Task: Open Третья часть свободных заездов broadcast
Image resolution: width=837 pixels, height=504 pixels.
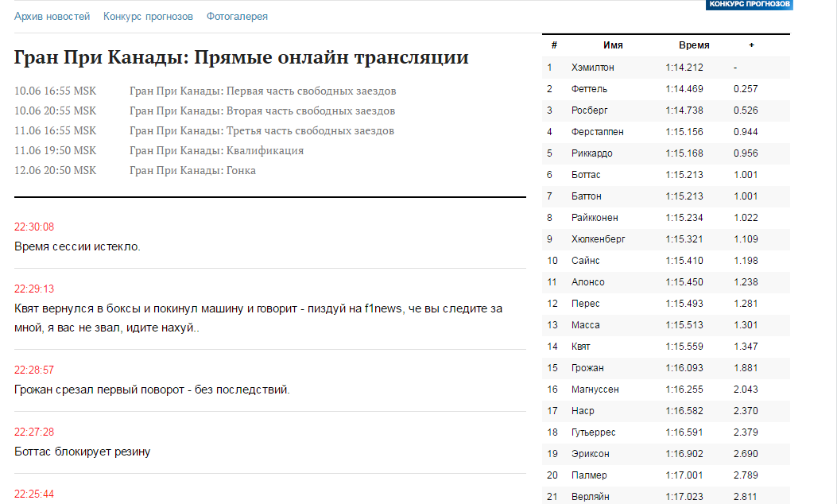Action: [262, 131]
